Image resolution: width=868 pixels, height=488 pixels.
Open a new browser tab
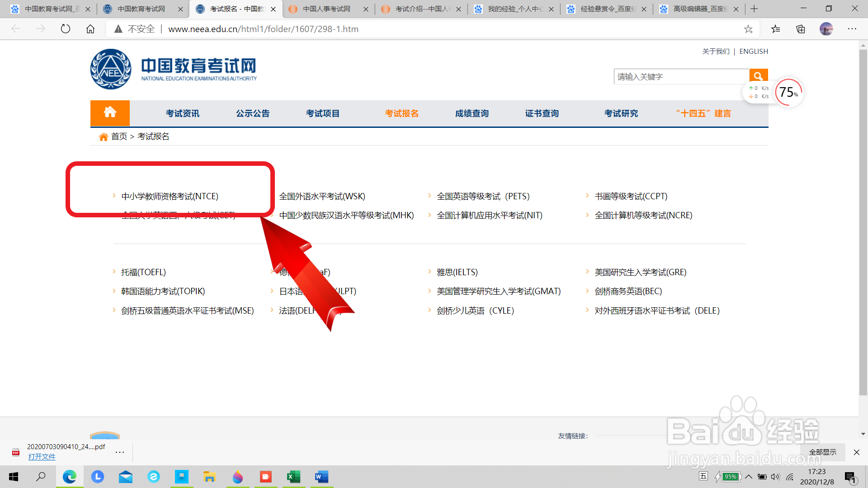coord(754,9)
